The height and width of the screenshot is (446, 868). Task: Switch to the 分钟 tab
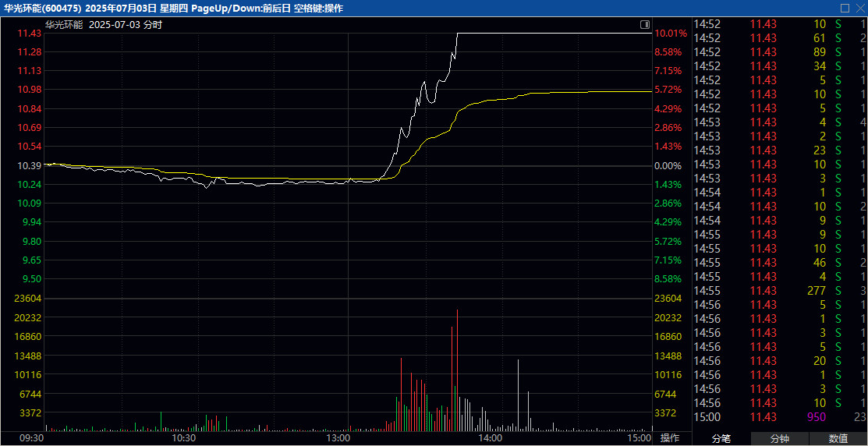coord(780,439)
